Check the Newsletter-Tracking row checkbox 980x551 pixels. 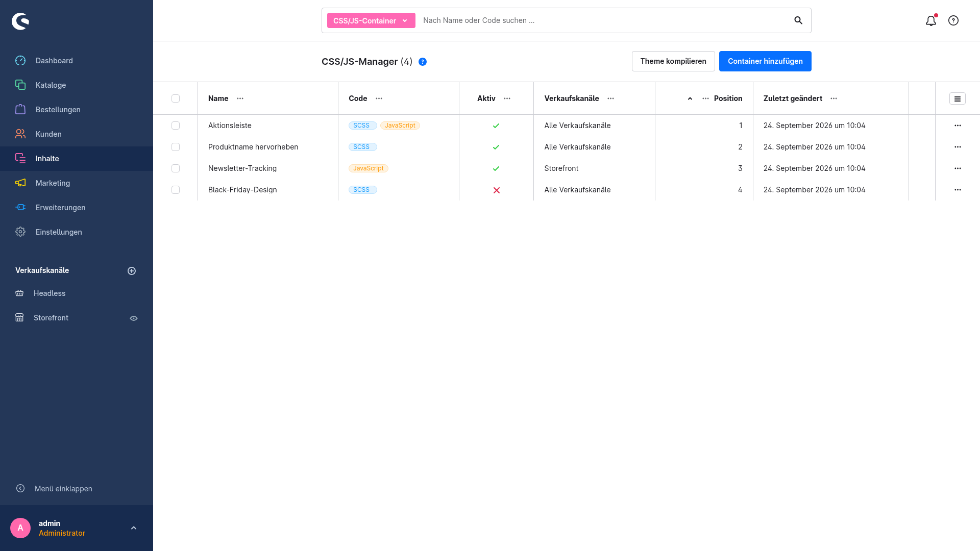pos(176,168)
